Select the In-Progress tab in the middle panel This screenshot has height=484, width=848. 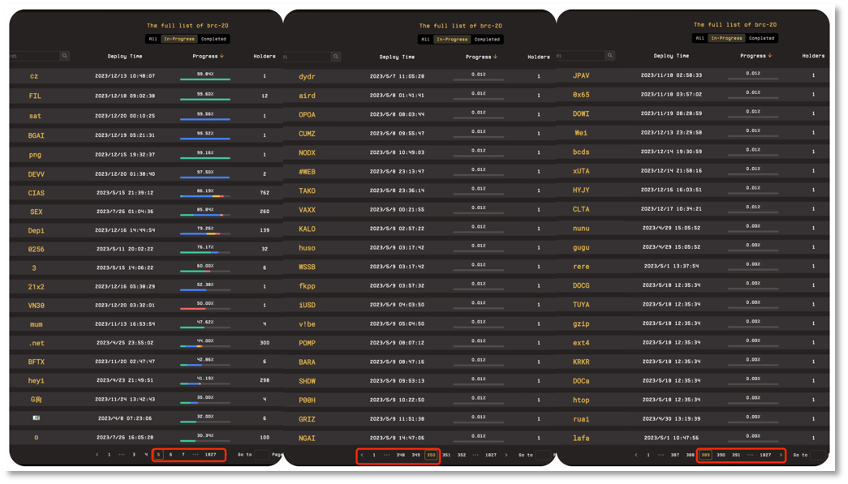pos(453,39)
